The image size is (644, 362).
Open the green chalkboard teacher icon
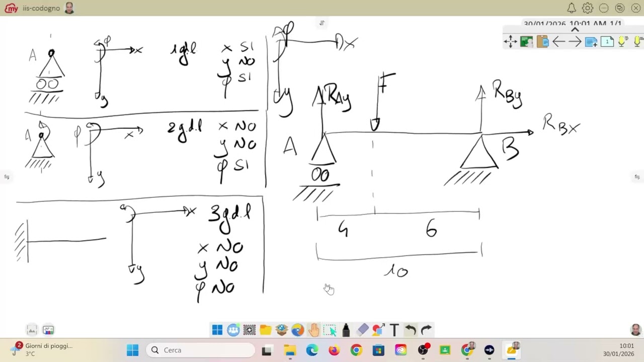pos(526,42)
